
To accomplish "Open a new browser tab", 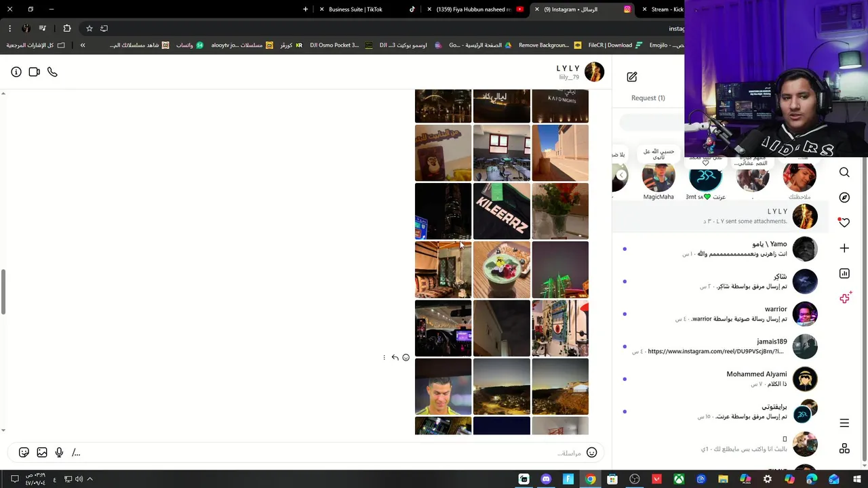I will (x=305, y=9).
